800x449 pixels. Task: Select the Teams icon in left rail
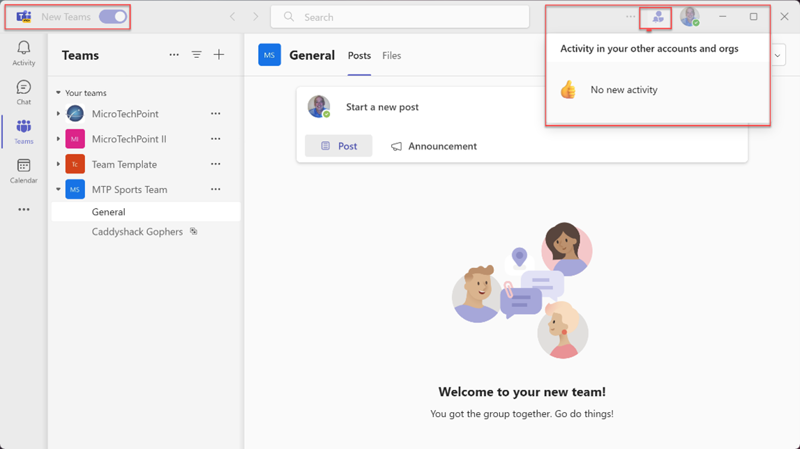[23, 132]
